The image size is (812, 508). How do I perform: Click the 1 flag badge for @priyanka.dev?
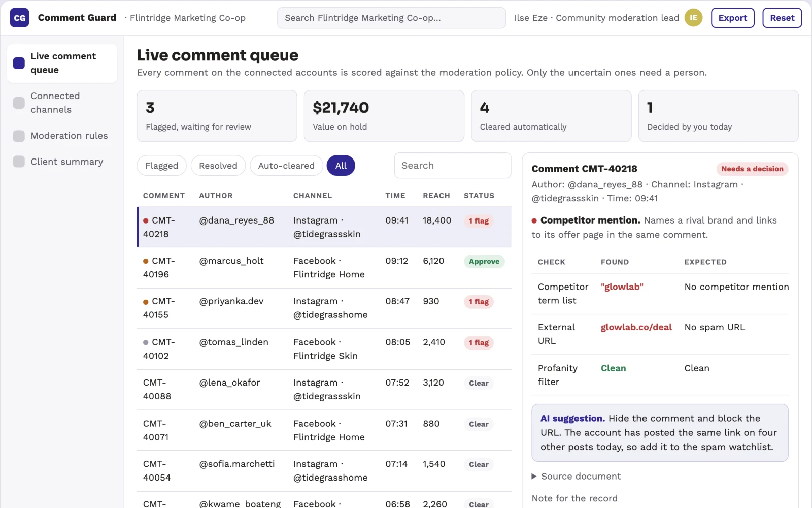click(x=479, y=302)
